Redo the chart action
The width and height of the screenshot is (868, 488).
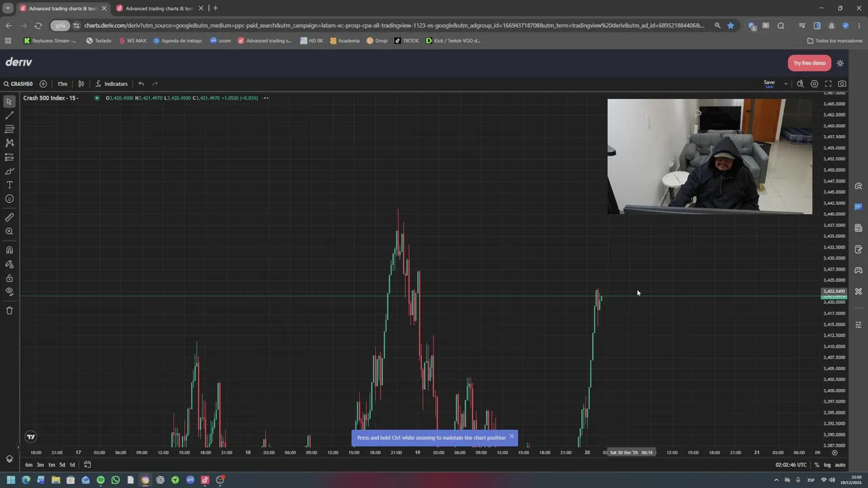click(155, 84)
